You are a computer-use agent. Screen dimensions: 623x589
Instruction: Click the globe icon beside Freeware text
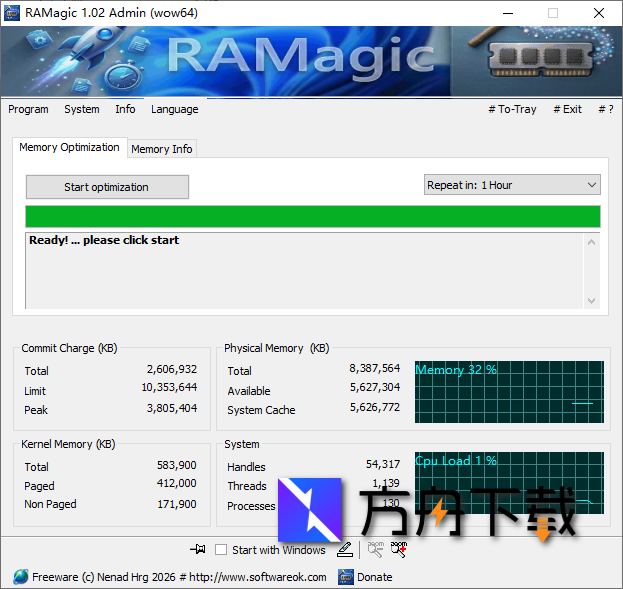21,577
